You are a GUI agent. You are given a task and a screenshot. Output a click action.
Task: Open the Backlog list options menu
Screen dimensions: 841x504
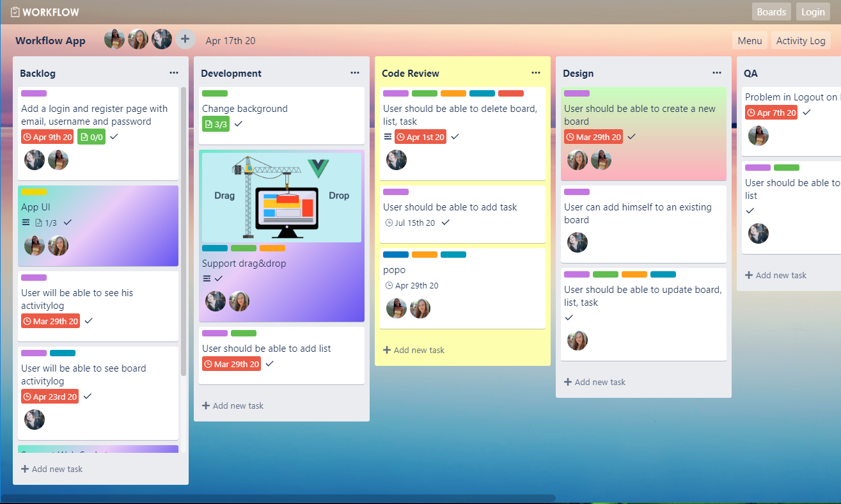tap(173, 73)
